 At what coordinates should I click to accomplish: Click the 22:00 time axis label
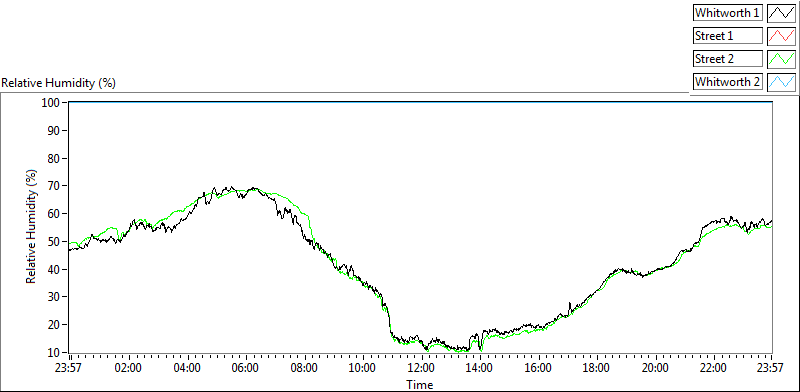pos(713,368)
